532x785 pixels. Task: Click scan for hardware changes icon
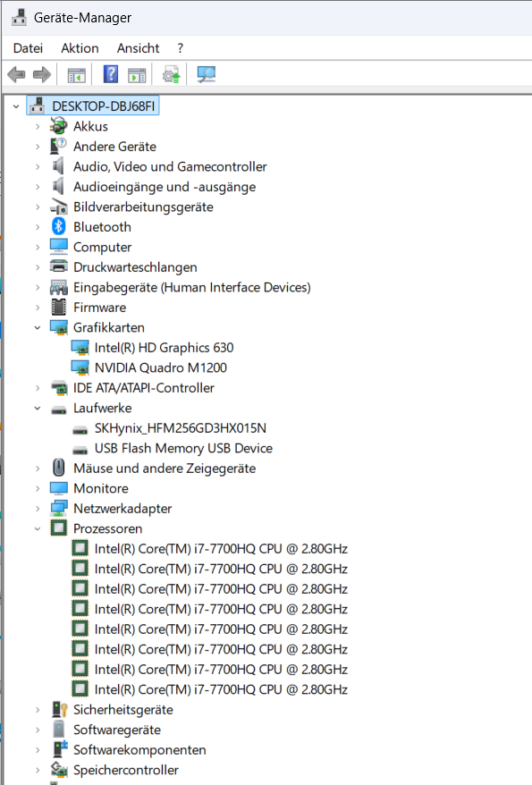[x=206, y=74]
